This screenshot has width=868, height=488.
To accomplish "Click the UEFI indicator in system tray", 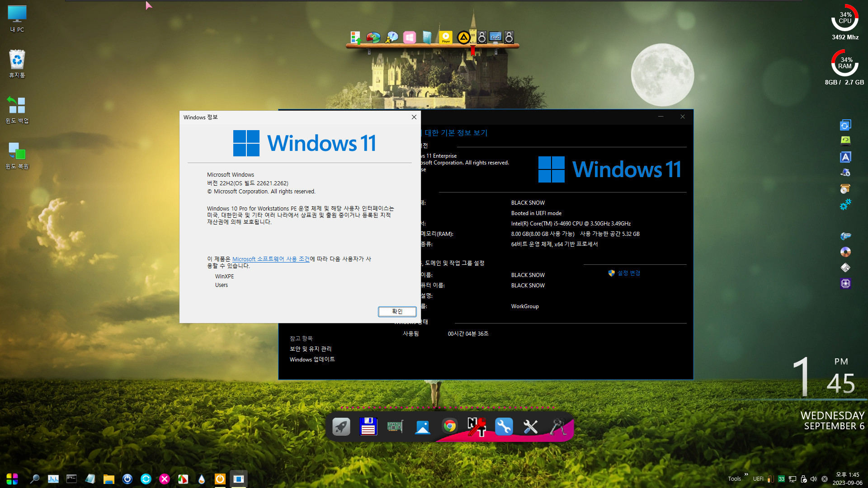I will point(758,479).
